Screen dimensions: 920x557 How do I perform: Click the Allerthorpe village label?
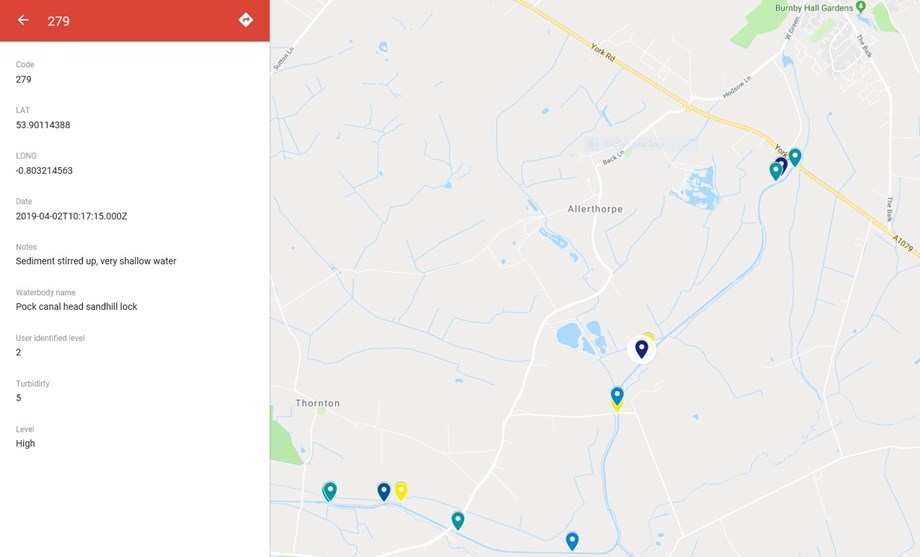click(595, 209)
